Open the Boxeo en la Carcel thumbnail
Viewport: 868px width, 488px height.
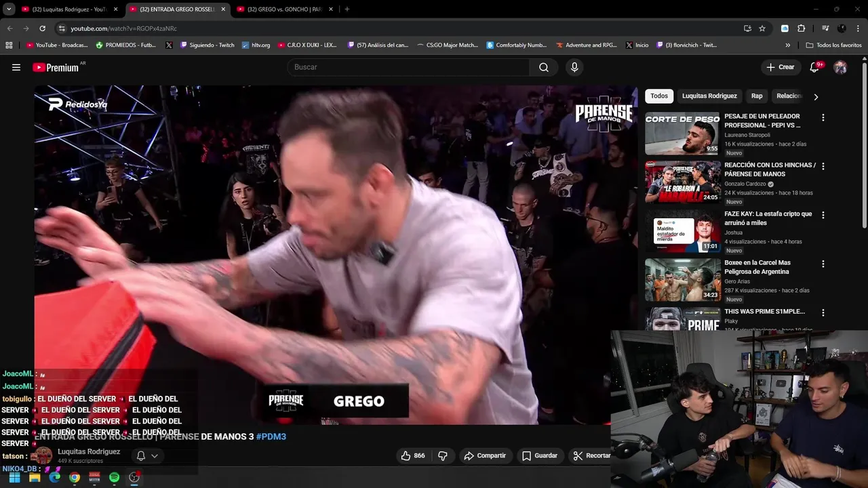click(682, 280)
